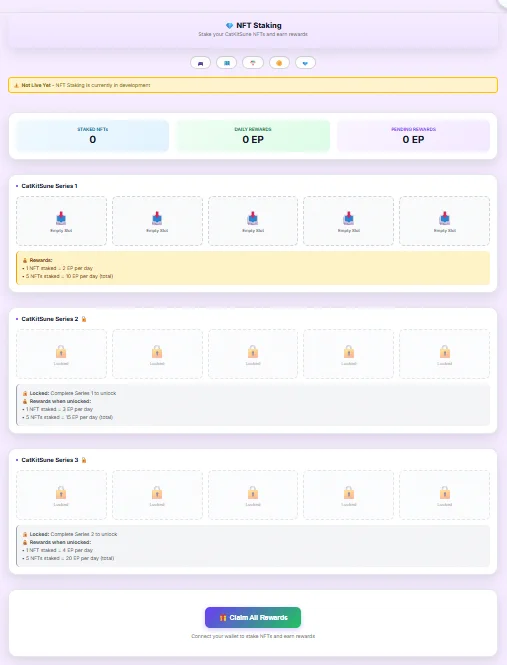Select fifth empty slot in Series 1
The width and height of the screenshot is (507, 665).
pyautogui.click(x=444, y=221)
